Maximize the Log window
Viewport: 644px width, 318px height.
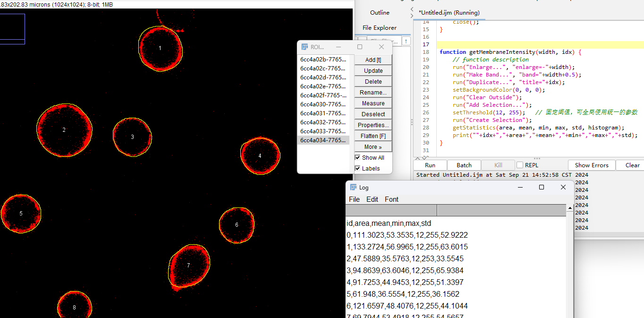coord(542,188)
